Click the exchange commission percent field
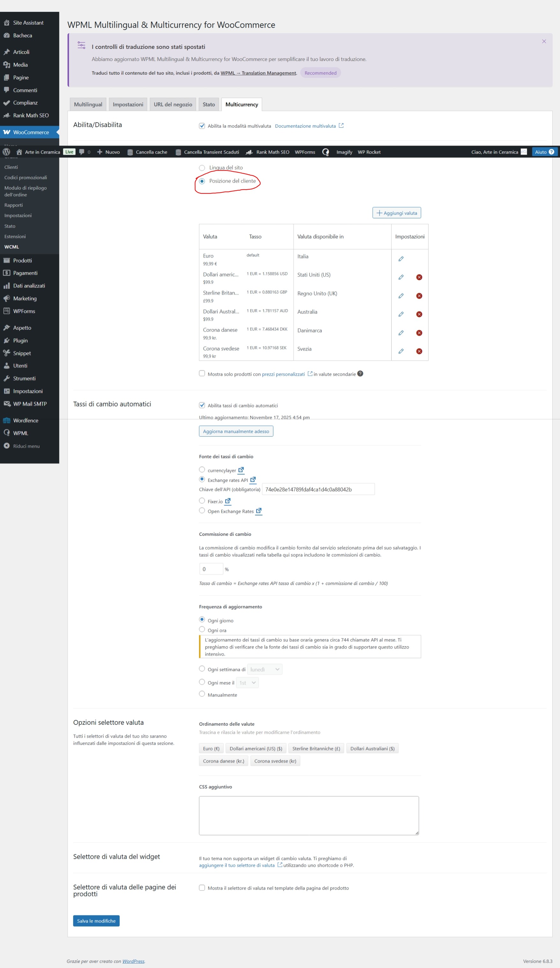The image size is (560, 968). coord(211,569)
